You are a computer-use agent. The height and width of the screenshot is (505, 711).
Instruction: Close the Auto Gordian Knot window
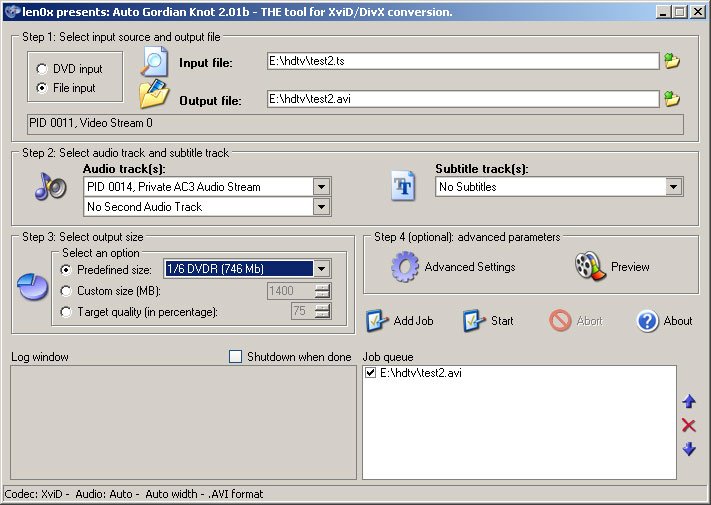[x=697, y=12]
